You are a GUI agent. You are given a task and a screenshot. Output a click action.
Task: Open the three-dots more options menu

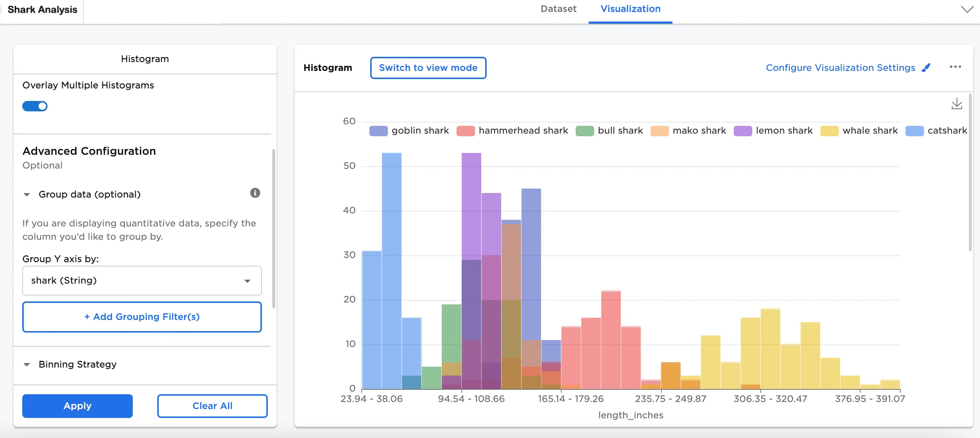point(955,67)
